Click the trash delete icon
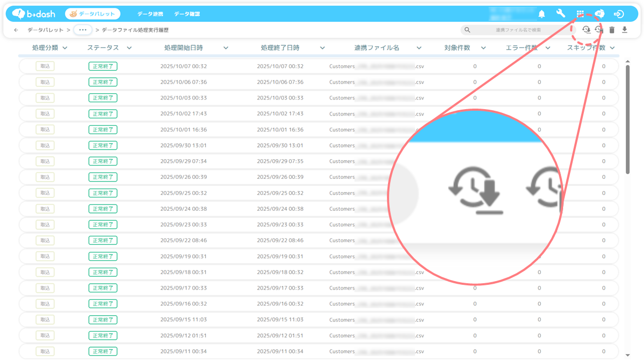The image size is (644, 362). click(x=612, y=30)
